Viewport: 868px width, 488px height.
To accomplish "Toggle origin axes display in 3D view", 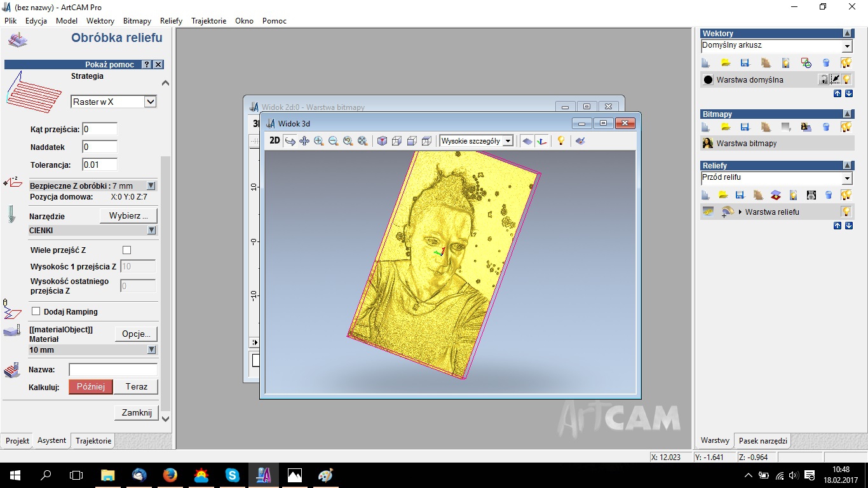I will pyautogui.click(x=542, y=141).
